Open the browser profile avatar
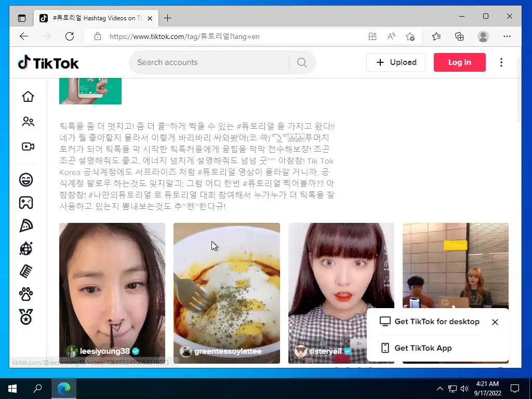The height and width of the screenshot is (399, 532). click(x=483, y=36)
